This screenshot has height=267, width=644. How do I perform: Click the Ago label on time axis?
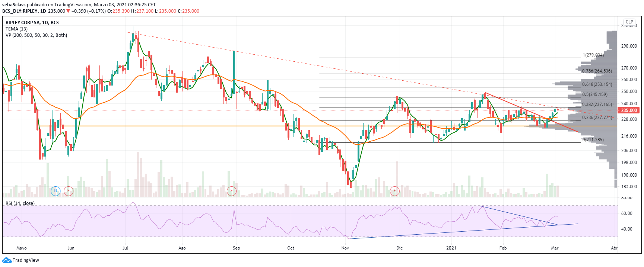[x=182, y=248]
